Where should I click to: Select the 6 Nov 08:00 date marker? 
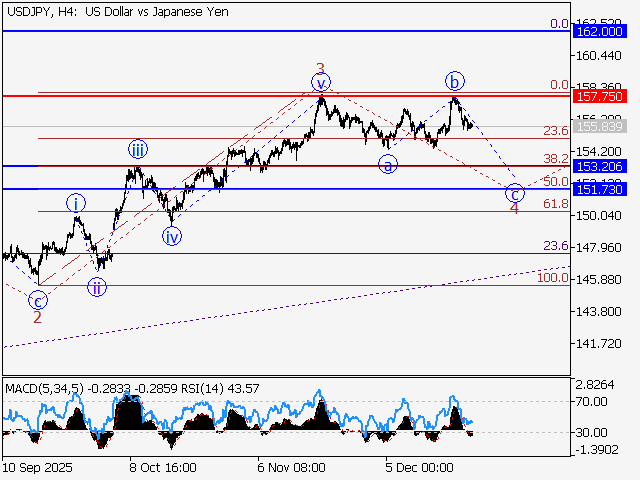[291, 466]
